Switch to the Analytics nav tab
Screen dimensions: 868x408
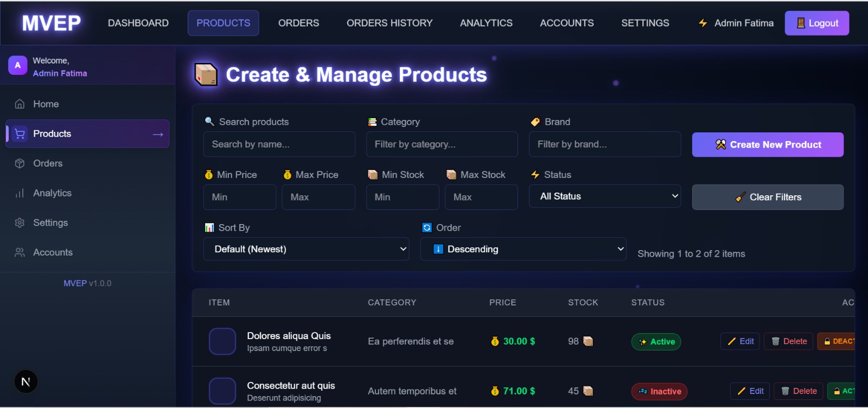coord(486,23)
